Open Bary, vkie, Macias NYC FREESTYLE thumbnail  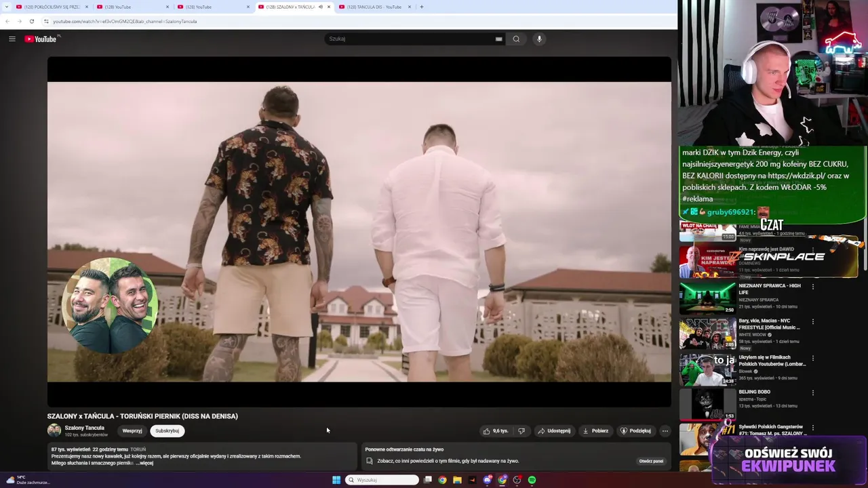click(707, 333)
